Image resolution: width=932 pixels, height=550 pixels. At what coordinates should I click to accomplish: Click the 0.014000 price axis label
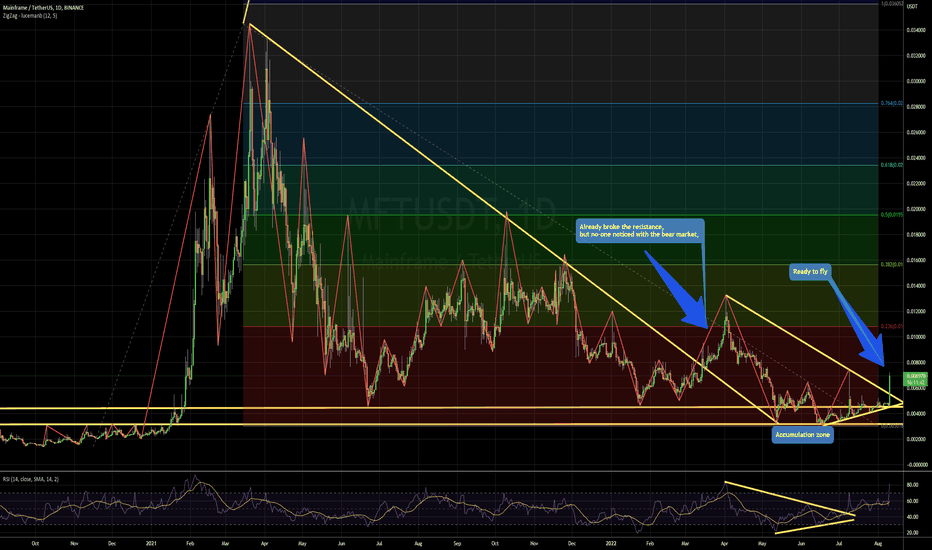[x=916, y=286]
